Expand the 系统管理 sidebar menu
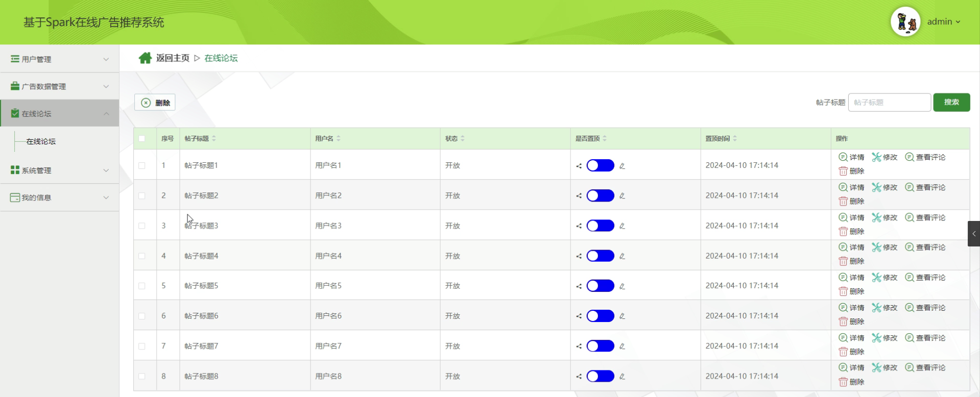 [x=59, y=170]
